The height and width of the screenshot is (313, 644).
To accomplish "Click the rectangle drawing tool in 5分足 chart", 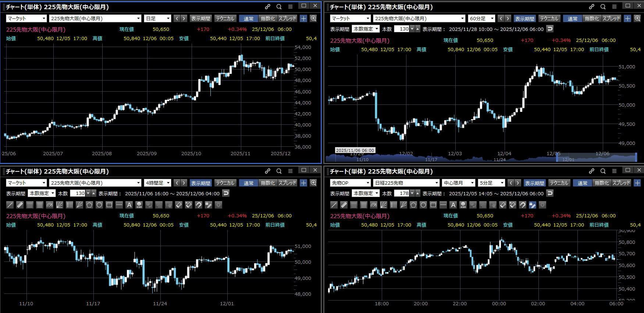I will [x=433, y=205].
